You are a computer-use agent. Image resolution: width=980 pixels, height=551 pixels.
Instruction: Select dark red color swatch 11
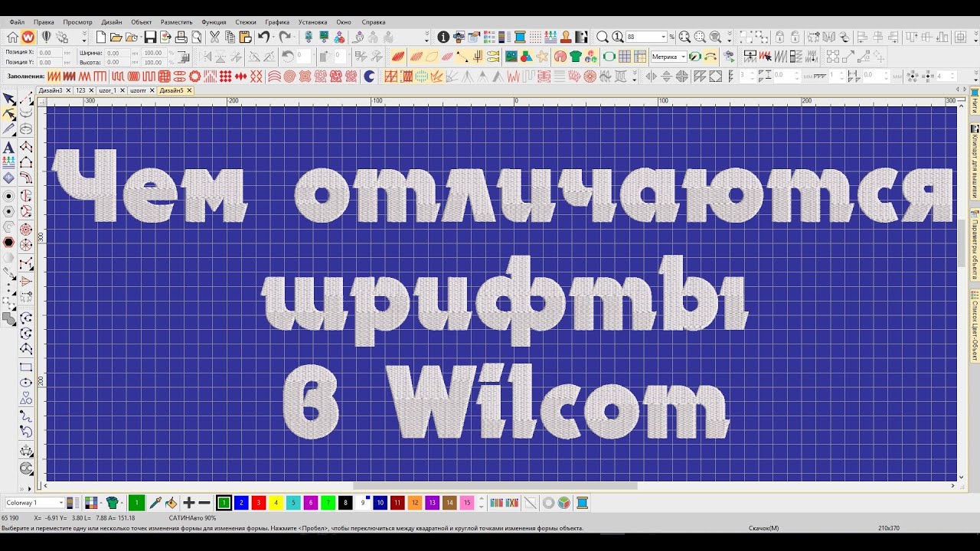tap(397, 503)
